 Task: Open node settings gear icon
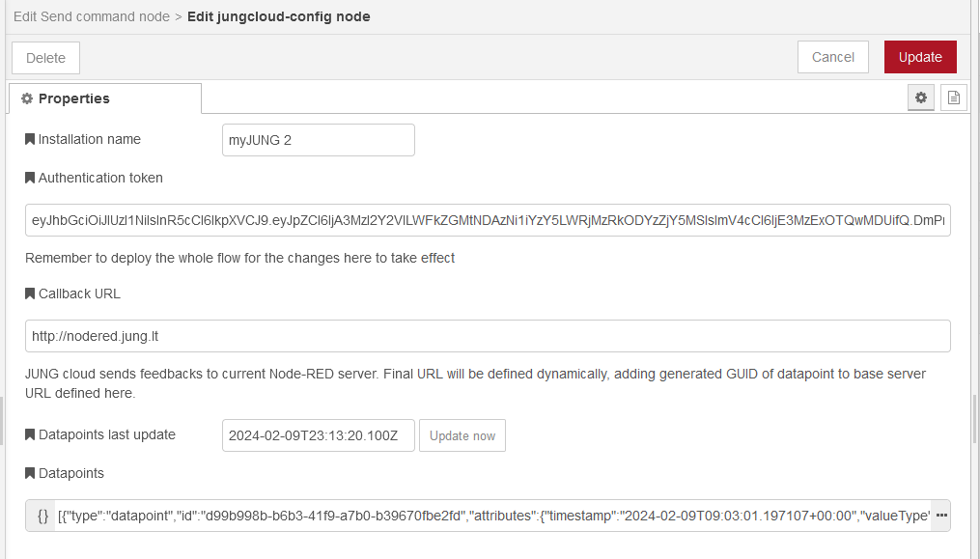click(921, 98)
